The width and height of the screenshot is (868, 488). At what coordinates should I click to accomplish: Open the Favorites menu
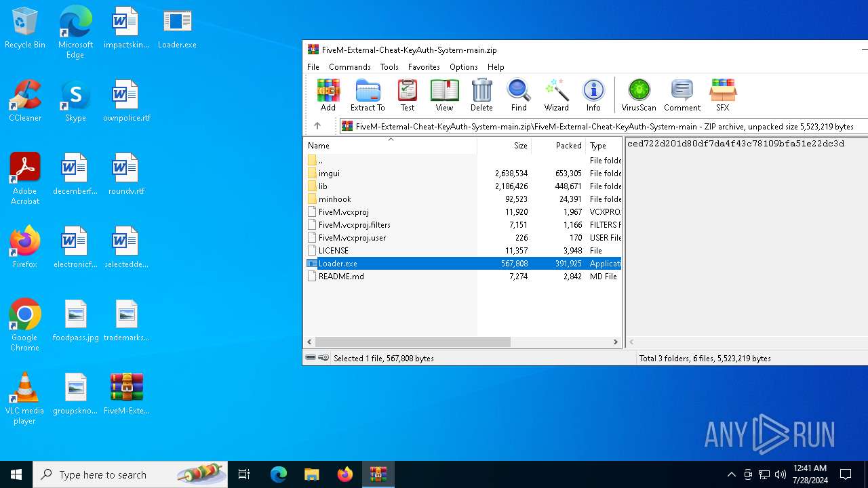424,67
